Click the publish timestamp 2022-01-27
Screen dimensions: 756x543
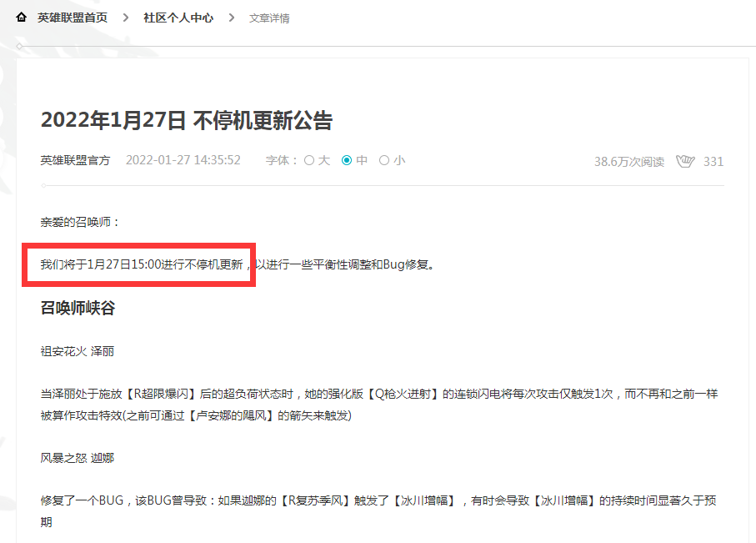coord(183,160)
